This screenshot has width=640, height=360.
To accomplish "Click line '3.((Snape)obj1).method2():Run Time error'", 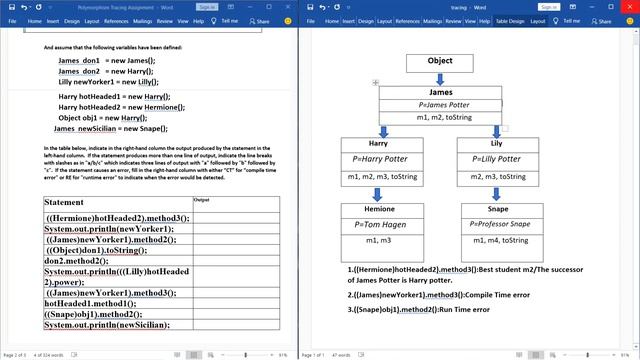I will (418, 309).
